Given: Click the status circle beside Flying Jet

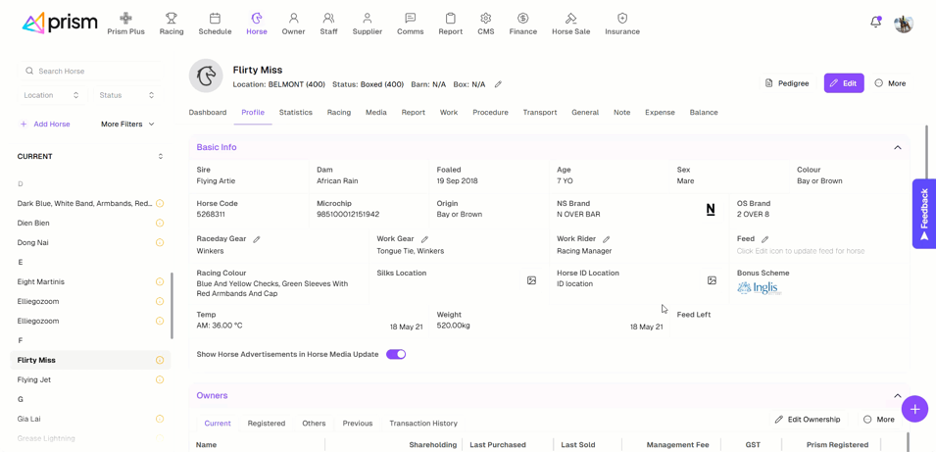Looking at the screenshot, I should point(160,380).
